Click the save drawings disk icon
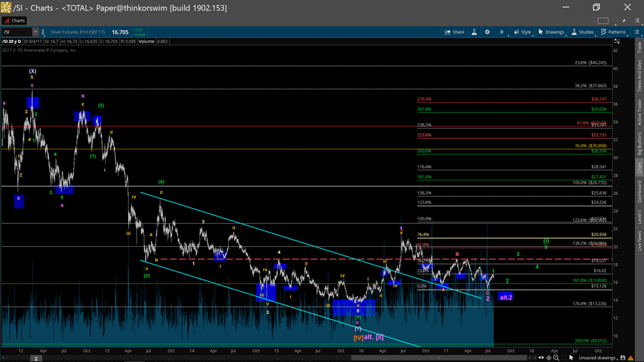Viewport: 644px width, 362px height. click(x=623, y=358)
